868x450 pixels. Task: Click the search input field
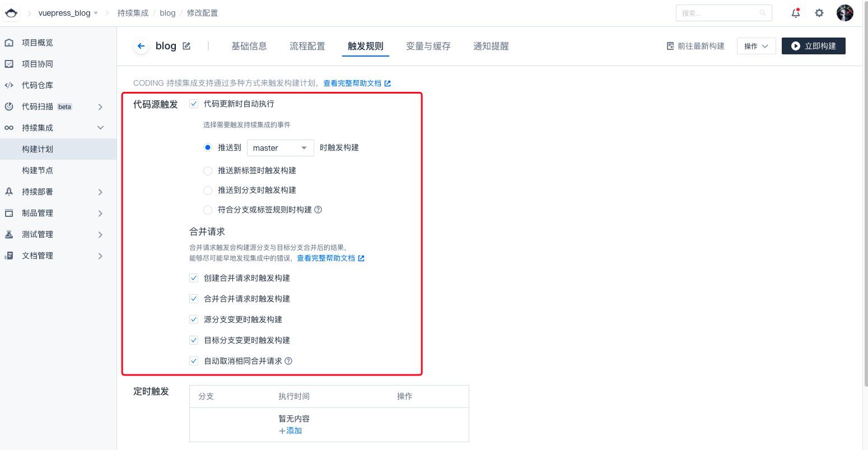coord(720,13)
